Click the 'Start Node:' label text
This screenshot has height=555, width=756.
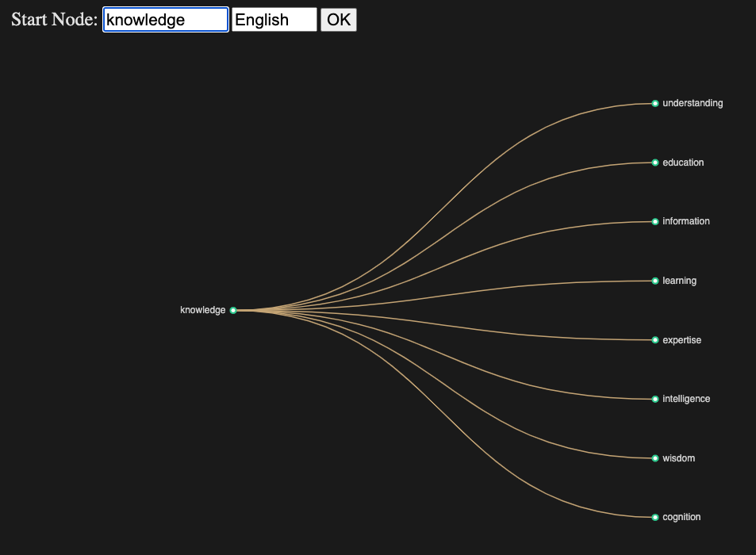click(55, 19)
